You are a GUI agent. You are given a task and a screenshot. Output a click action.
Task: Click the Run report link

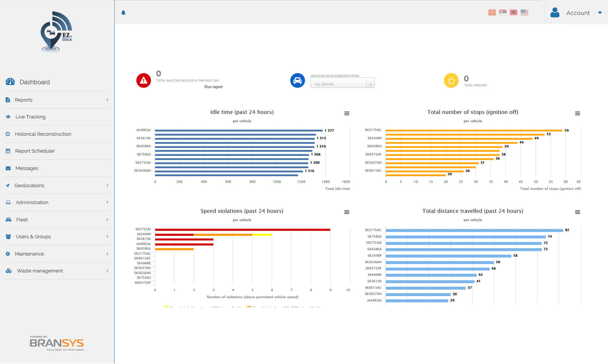pos(213,87)
